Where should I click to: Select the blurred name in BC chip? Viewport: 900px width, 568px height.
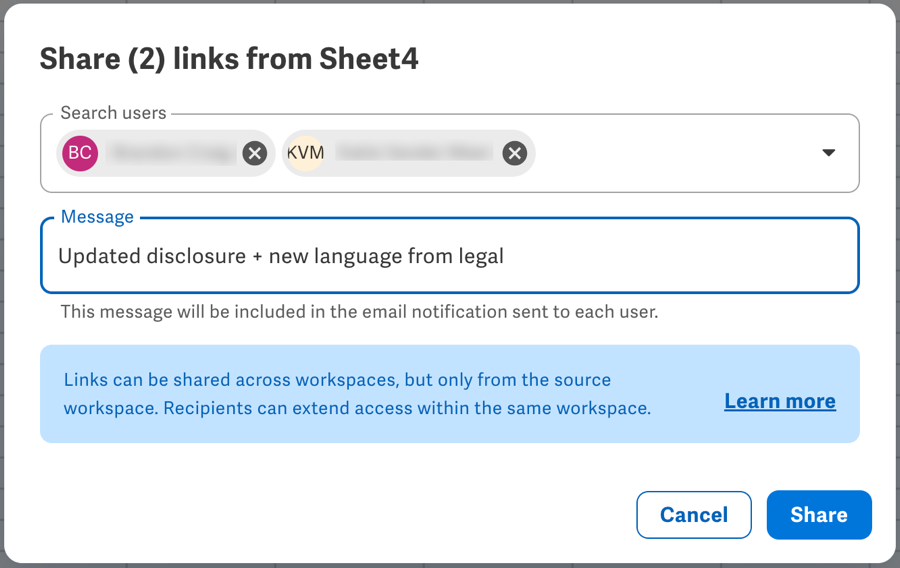(174, 153)
